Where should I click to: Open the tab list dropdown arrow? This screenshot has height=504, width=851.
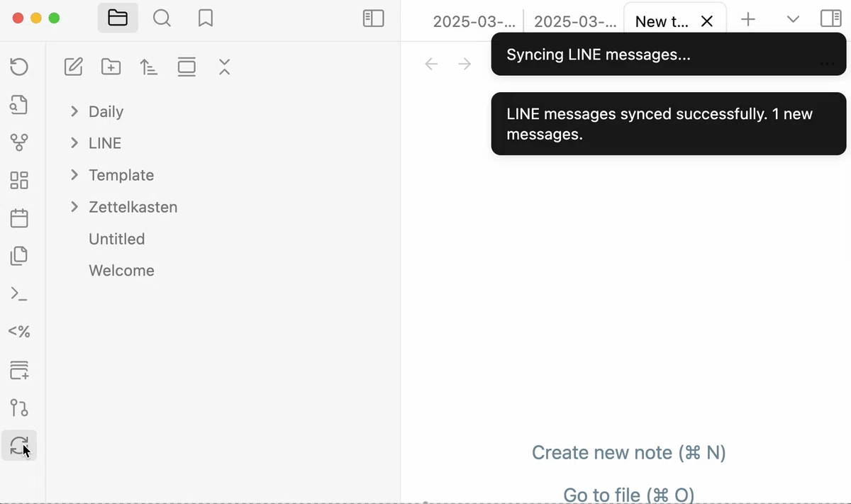point(794,19)
